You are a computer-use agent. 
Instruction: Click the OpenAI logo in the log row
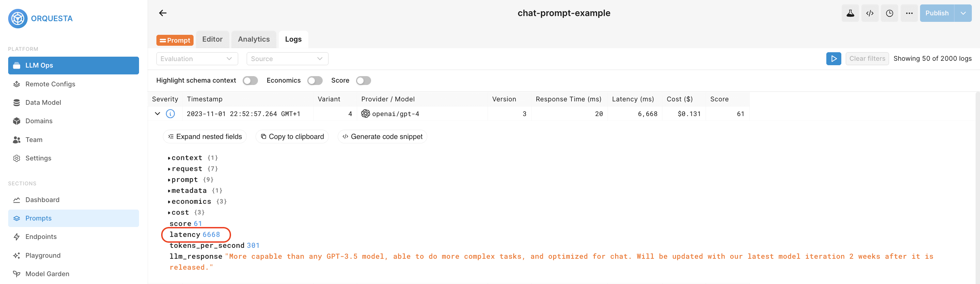point(365,114)
